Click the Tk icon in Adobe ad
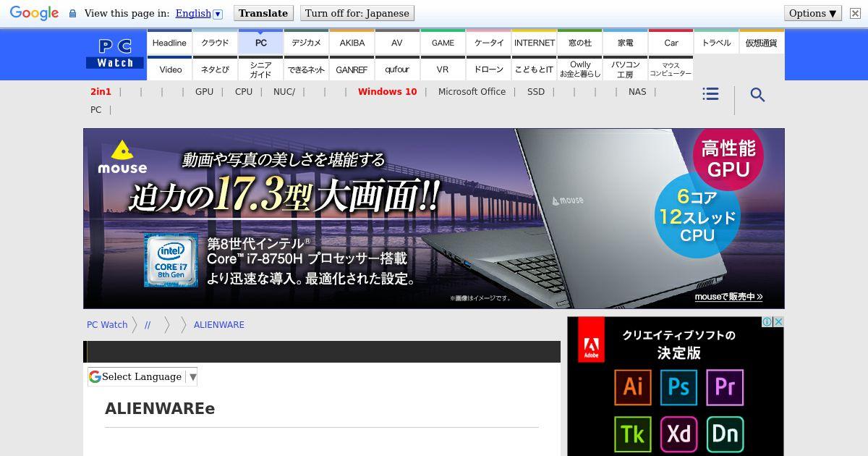Viewport: 868px width, 456px height. tap(633, 434)
